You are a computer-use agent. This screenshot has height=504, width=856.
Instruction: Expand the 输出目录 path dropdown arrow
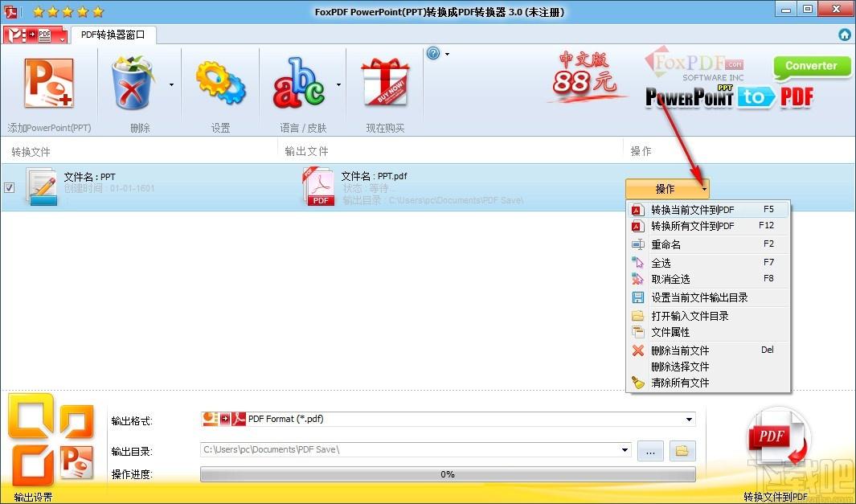click(x=625, y=450)
